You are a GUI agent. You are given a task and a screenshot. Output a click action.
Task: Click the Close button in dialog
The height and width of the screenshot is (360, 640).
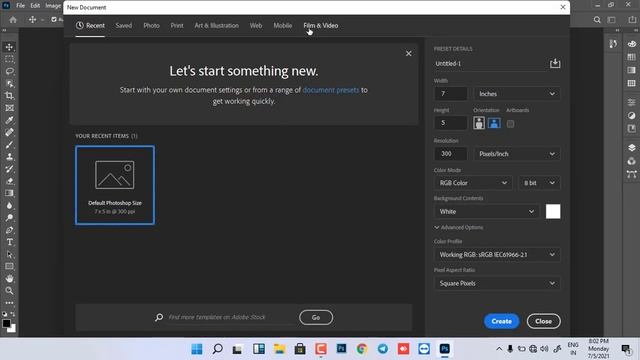544,321
